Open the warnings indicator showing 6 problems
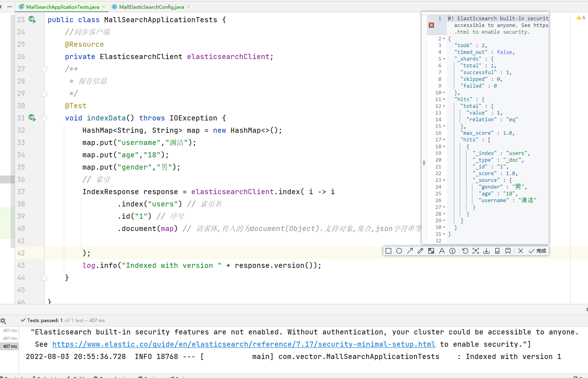Viewport: 588px width, 378px height. click(581, 17)
